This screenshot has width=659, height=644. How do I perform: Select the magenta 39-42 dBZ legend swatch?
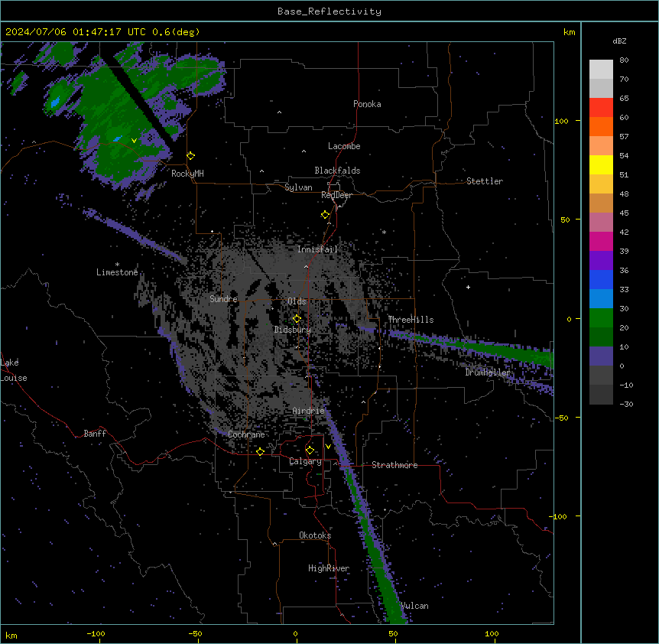tap(601, 241)
